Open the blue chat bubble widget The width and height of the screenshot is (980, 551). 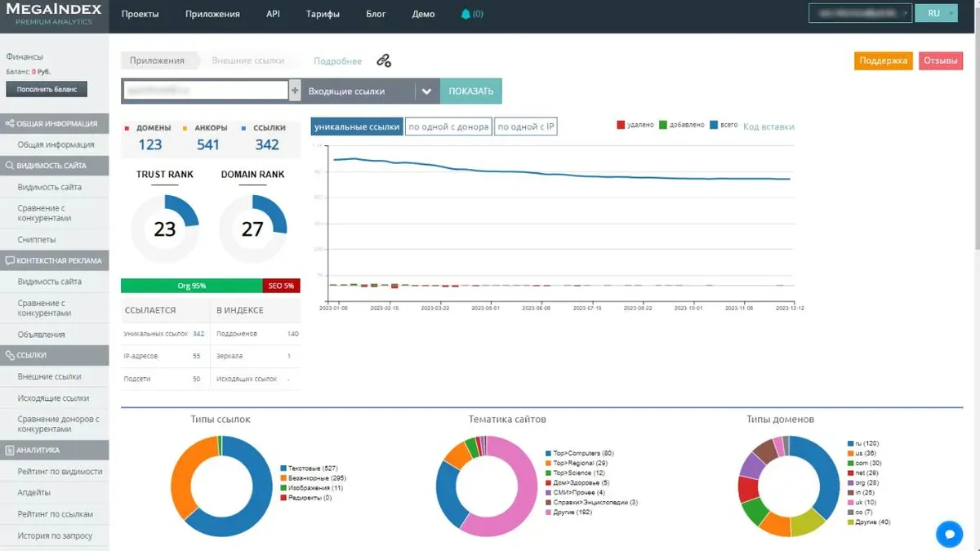pyautogui.click(x=949, y=534)
